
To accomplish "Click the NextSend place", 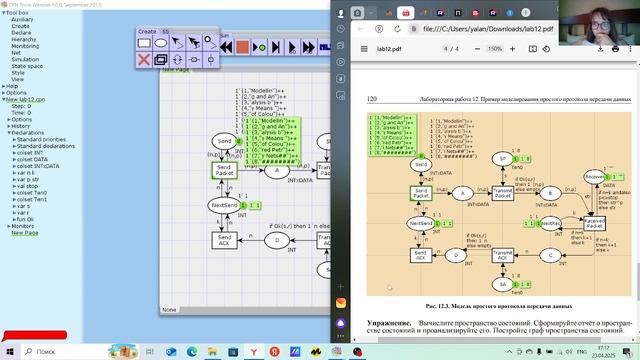I will [224, 205].
